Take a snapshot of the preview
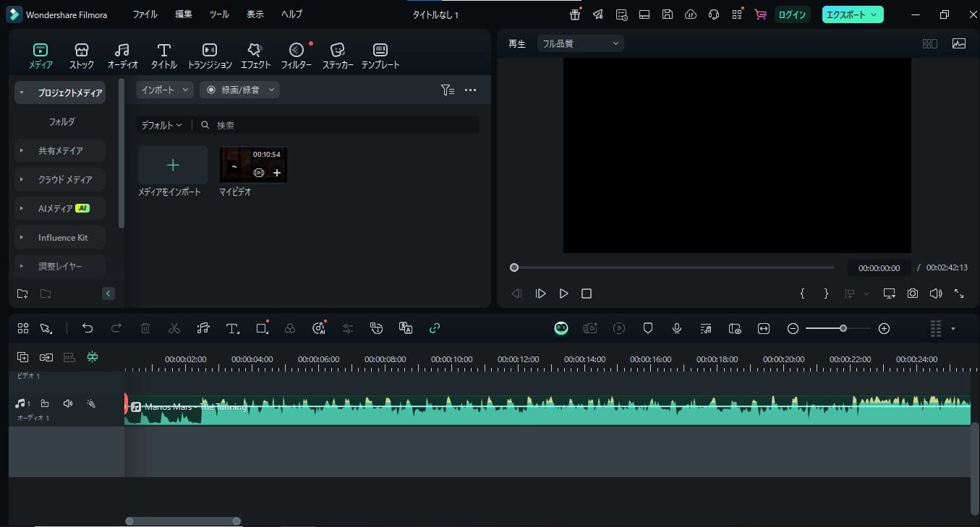980x527 pixels. pos(913,294)
